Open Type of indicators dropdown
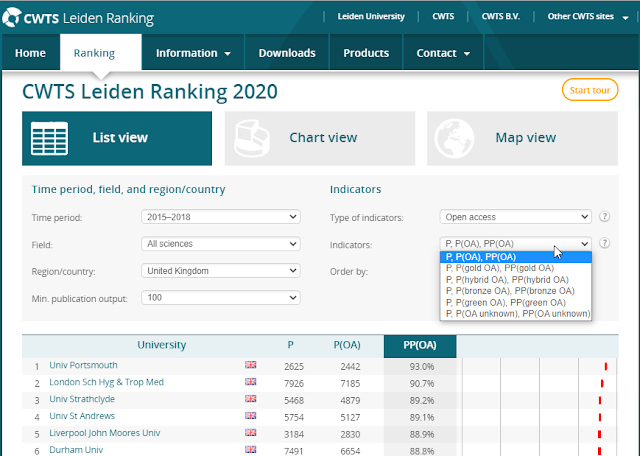The image size is (640, 456). tap(516, 217)
